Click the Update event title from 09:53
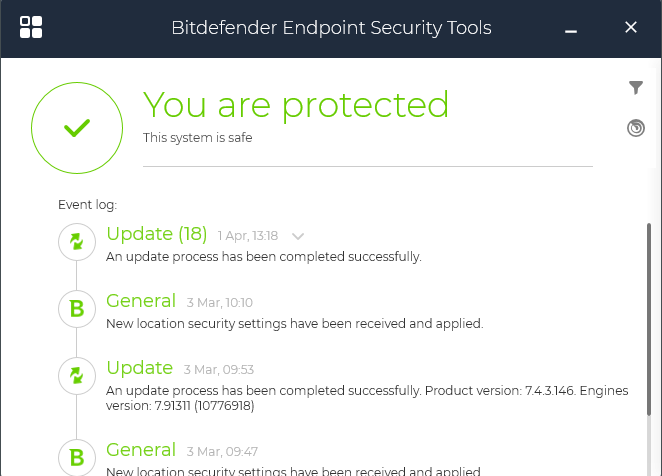 click(x=139, y=368)
